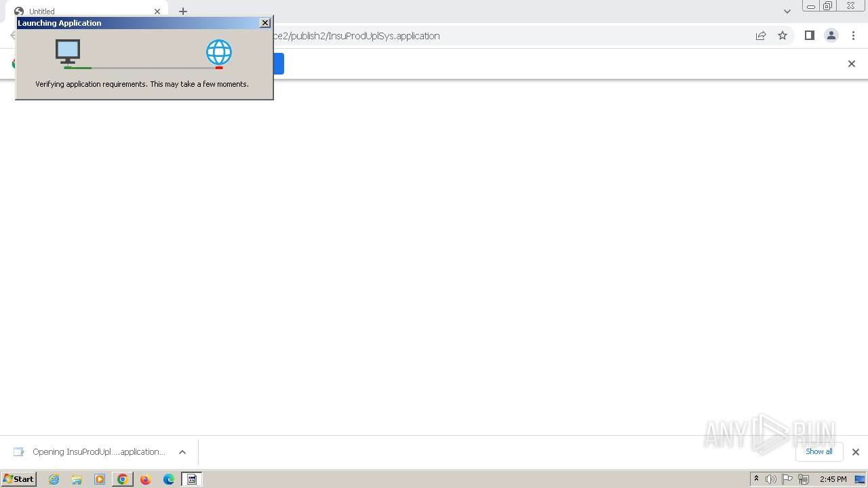Launch Microsoft Edge from the taskbar
Viewport: 868px width, 488px height.
tap(169, 479)
